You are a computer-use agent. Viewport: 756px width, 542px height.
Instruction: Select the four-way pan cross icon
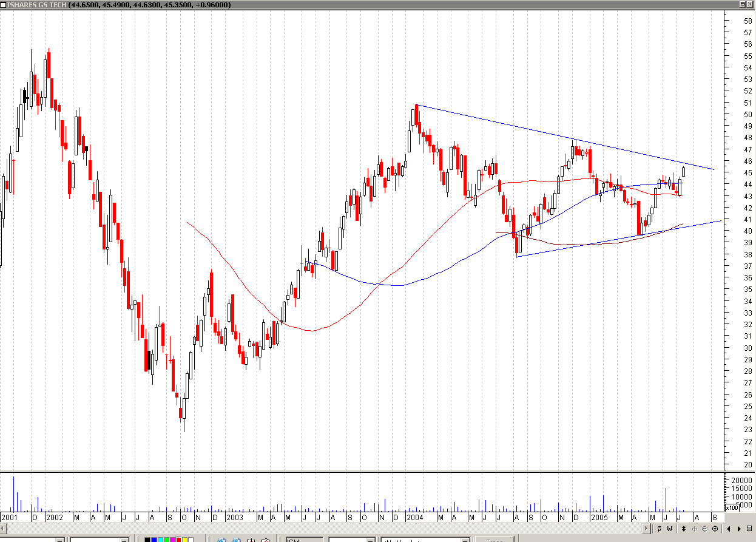(695, 529)
